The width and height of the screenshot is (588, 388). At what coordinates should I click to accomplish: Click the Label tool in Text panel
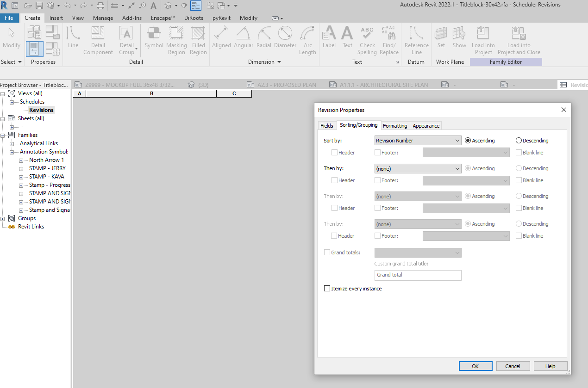click(329, 37)
